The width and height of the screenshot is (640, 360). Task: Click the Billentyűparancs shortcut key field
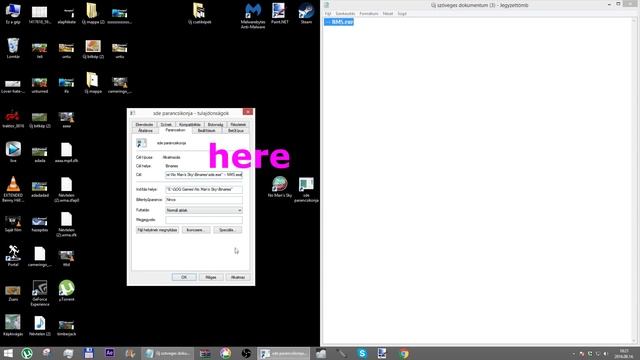(x=204, y=200)
